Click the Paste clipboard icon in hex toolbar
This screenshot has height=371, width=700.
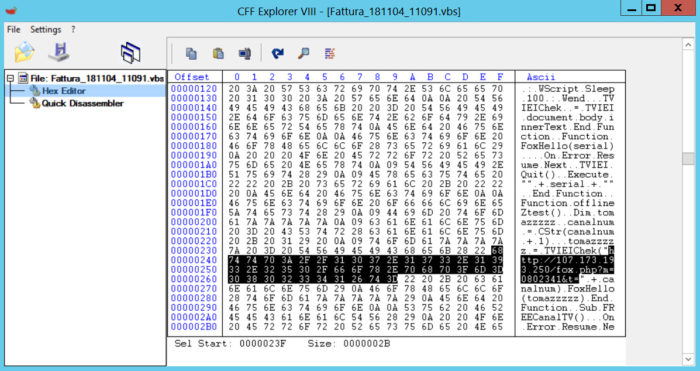pos(218,54)
